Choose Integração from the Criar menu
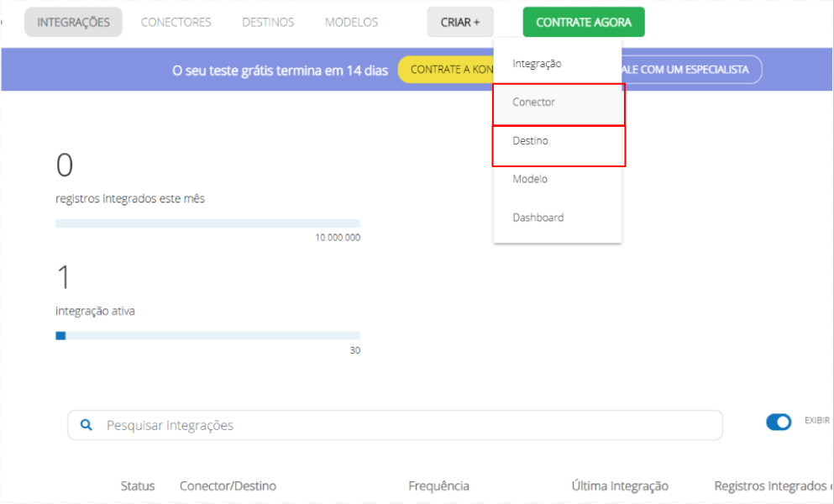Image resolution: width=834 pixels, height=504 pixels. click(x=537, y=64)
